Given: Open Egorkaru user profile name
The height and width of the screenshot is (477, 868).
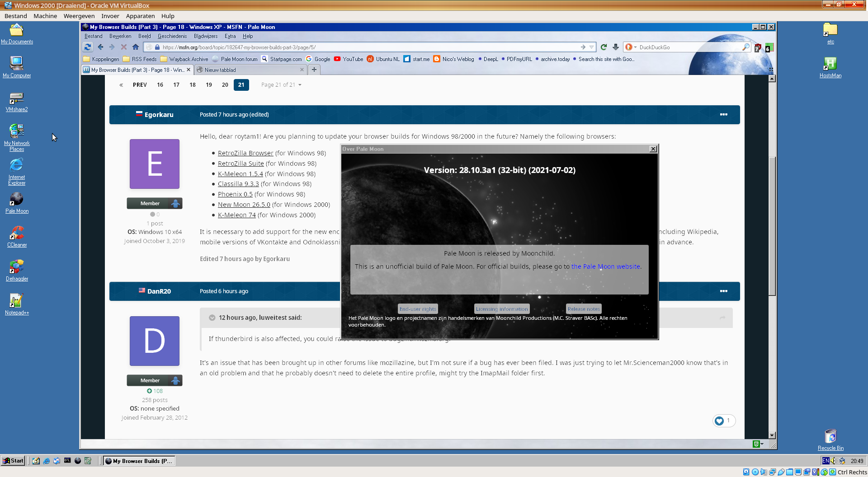Looking at the screenshot, I should tap(159, 115).
